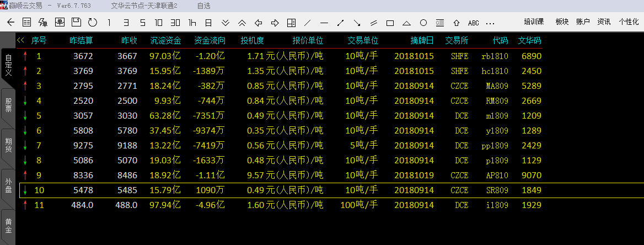
Task: Select the circle drawing tool
Action: coord(423,23)
